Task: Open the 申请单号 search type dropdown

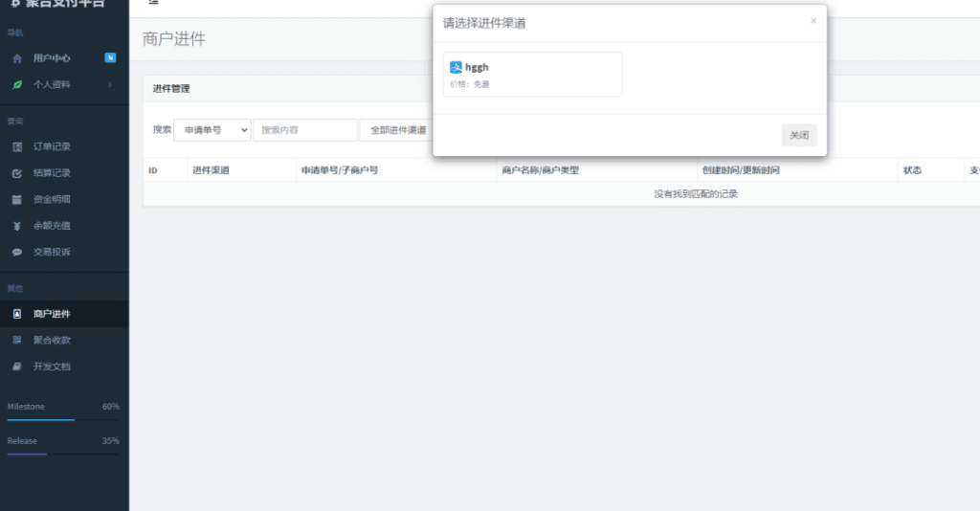Action: pos(212,130)
